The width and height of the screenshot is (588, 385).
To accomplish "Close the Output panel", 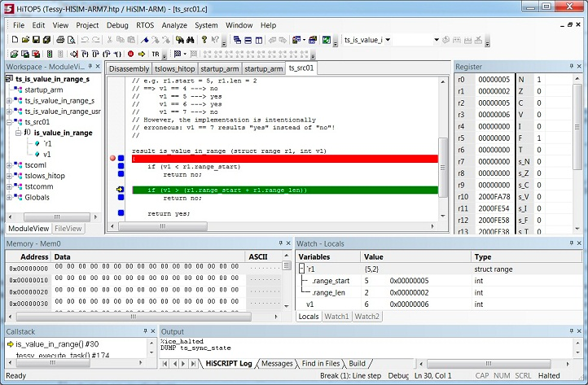I will point(579,331).
